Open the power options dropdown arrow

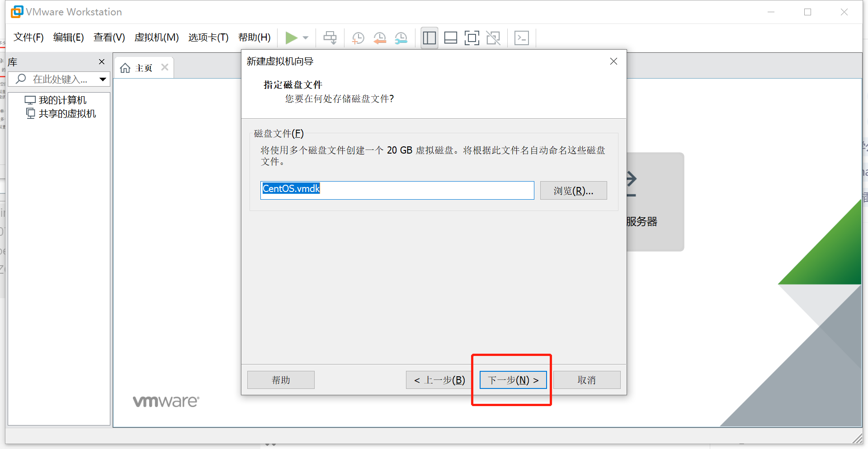[x=306, y=38]
